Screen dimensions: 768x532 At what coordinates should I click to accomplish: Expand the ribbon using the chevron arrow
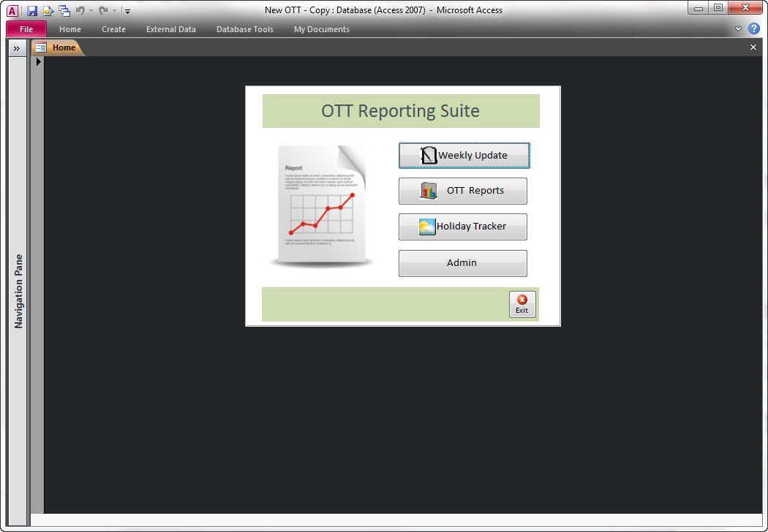coord(738,29)
